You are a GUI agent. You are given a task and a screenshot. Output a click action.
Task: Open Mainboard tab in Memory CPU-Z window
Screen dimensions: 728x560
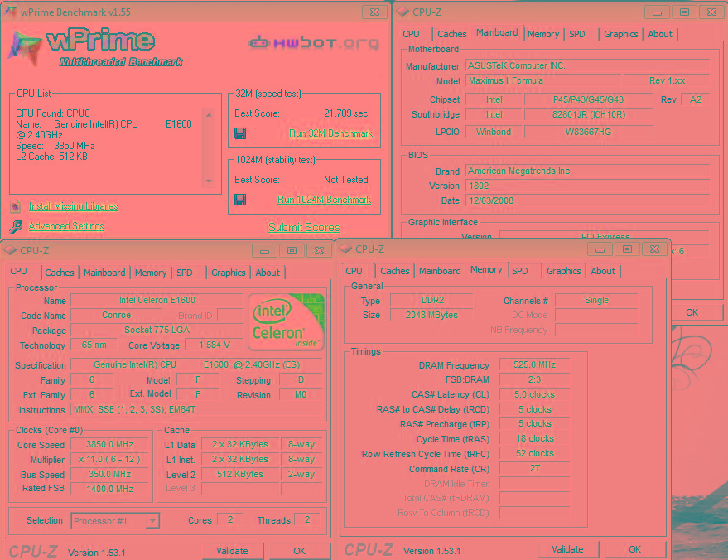440,271
